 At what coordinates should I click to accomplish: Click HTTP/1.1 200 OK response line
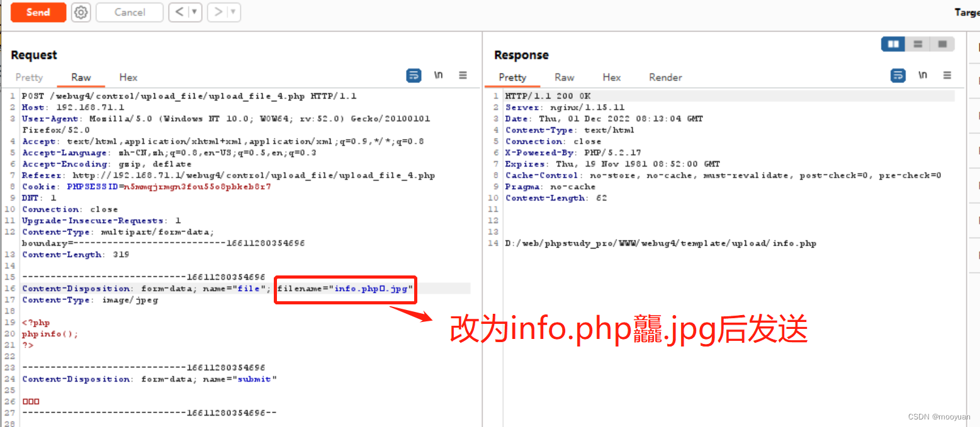point(548,96)
